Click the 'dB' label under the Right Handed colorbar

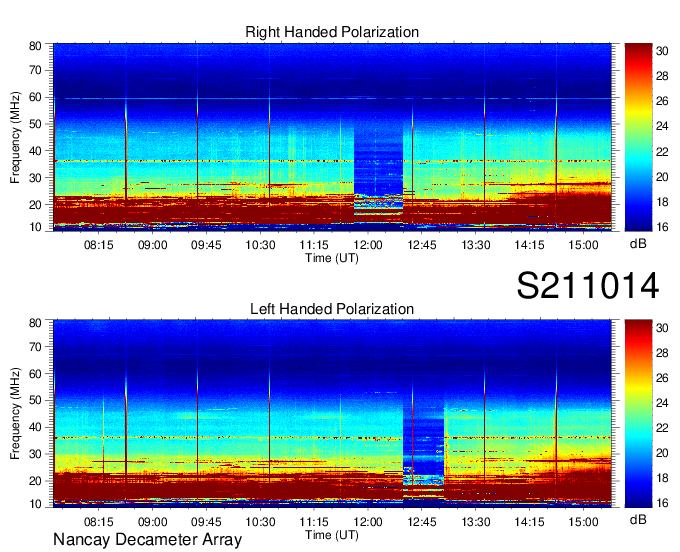coord(638,244)
